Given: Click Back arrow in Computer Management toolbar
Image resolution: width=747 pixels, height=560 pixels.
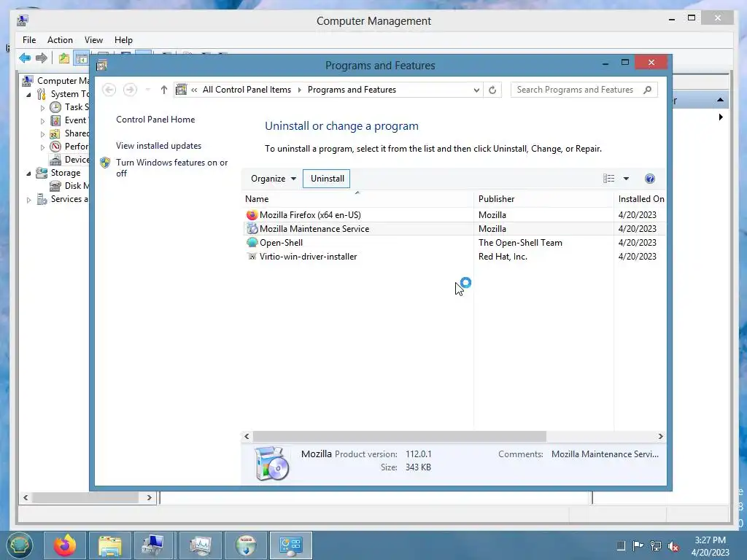Looking at the screenshot, I should coord(25,58).
